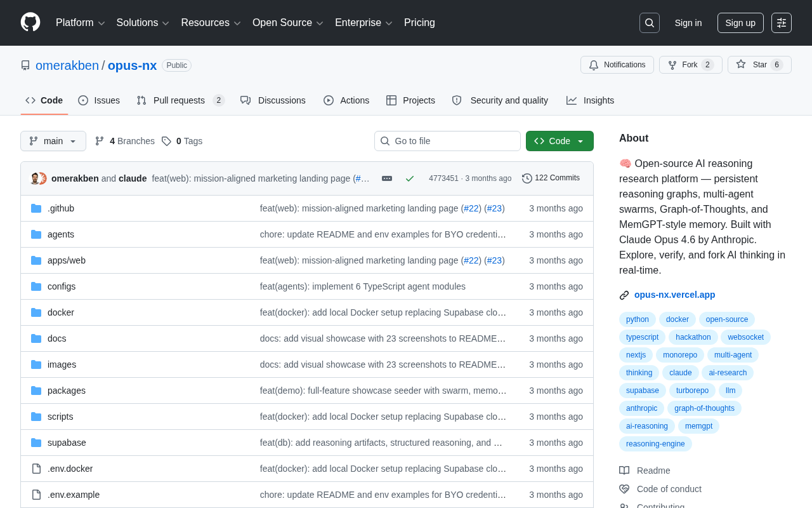The width and height of the screenshot is (812, 508).
Task: Click the .env.example file icon
Action: click(x=36, y=495)
